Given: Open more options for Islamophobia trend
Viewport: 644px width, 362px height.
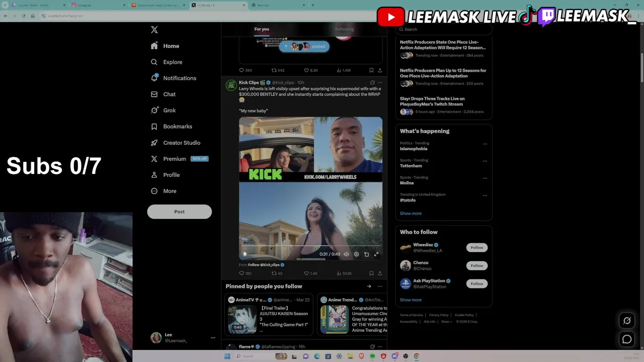Looking at the screenshot, I should point(485,144).
